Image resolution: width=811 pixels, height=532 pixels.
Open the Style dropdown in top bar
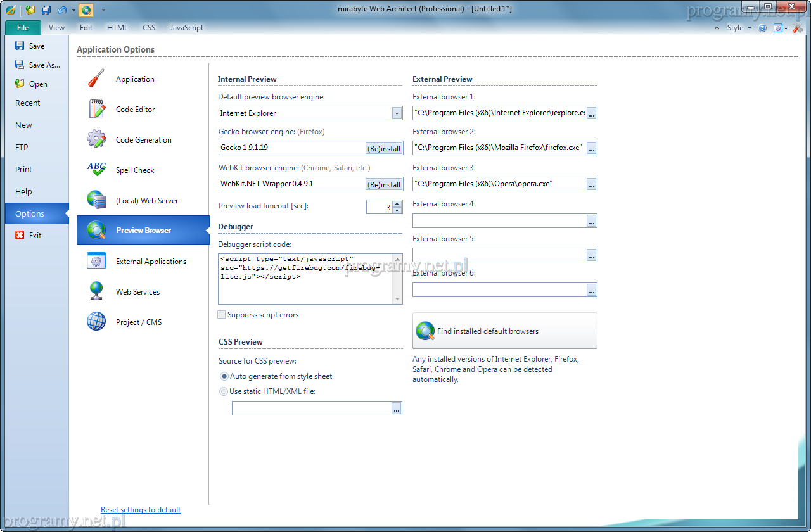pyautogui.click(x=739, y=28)
